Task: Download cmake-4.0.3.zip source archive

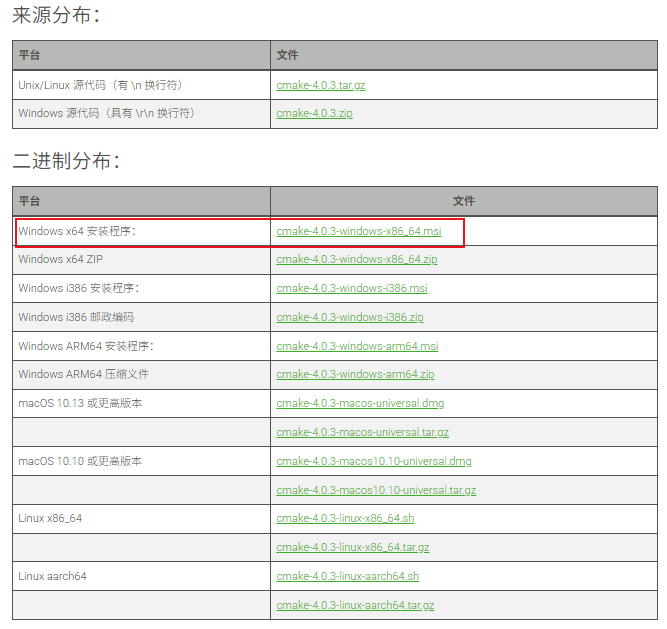Action: 314,114
